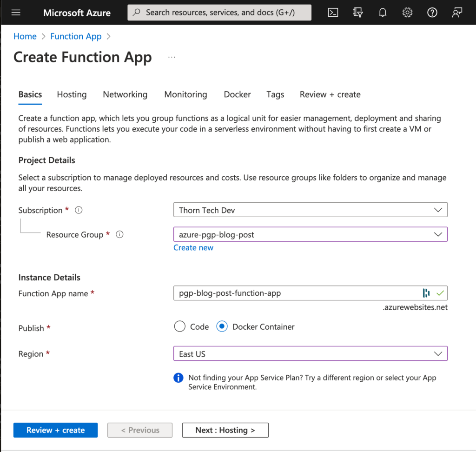Open the Feedback icon
Screen dimensions: 476x452
[457, 13]
